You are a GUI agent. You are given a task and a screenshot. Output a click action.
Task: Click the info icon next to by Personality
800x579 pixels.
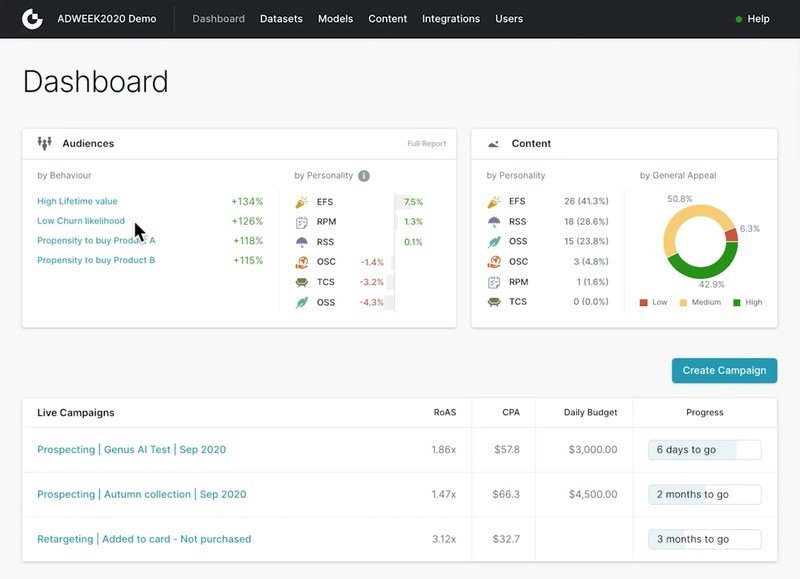coord(364,176)
